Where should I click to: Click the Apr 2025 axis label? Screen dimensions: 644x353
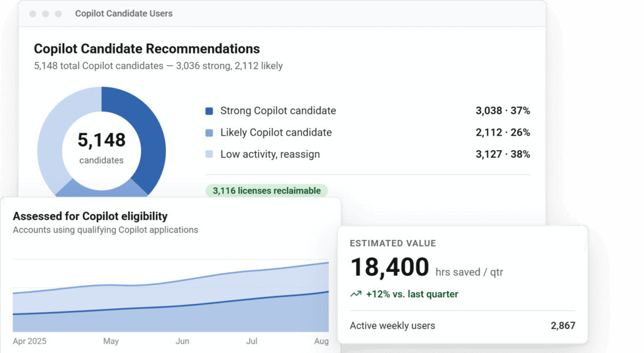click(30, 341)
